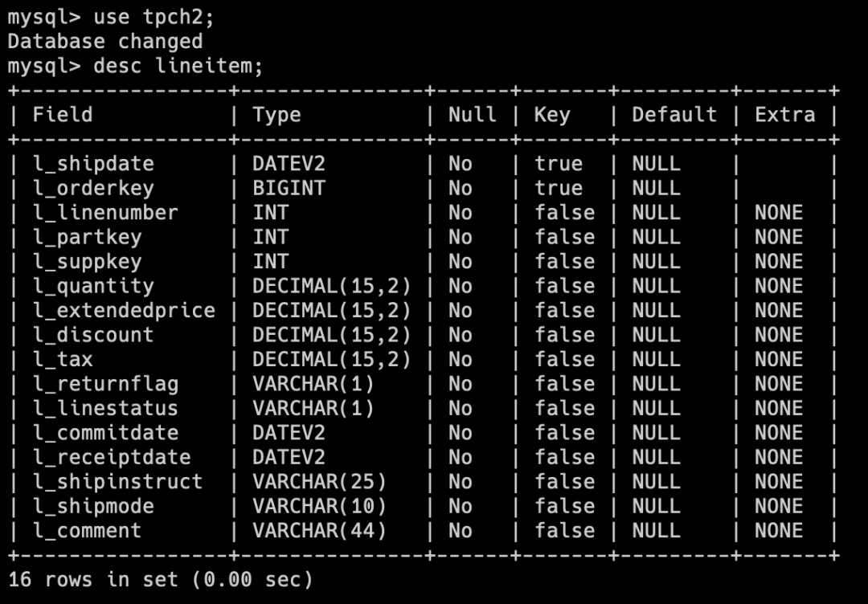Viewport: 868px width, 604px height.
Task: Click the l_returnflag field name
Action: [105, 384]
